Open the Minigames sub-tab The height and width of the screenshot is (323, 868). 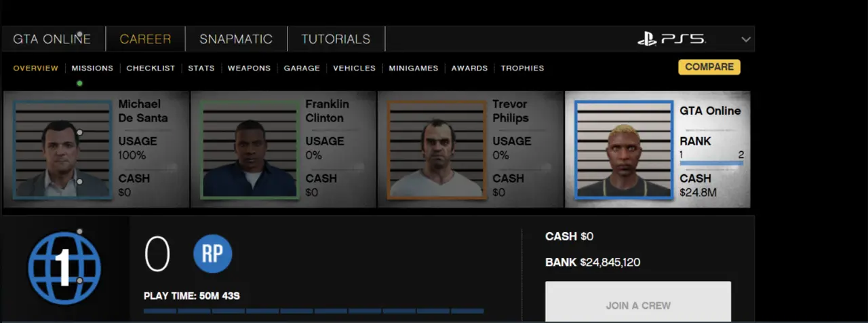pos(414,68)
